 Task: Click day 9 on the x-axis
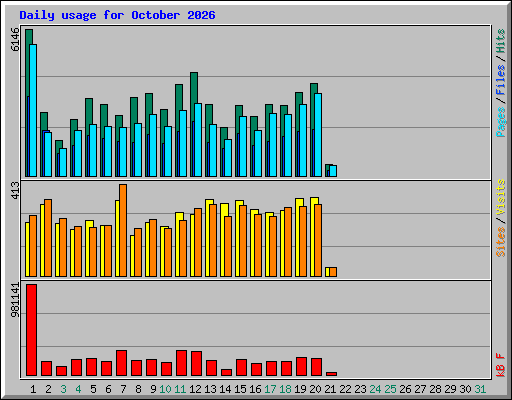[153, 389]
